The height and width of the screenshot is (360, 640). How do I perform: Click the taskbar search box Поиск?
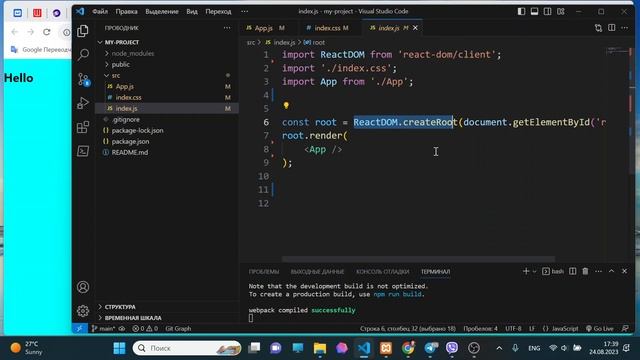pyautogui.click(x=187, y=348)
